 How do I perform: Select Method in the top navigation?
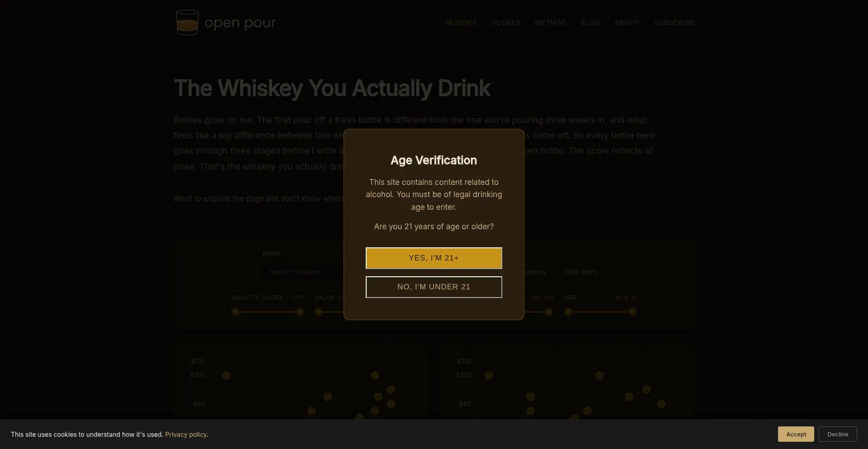[550, 23]
